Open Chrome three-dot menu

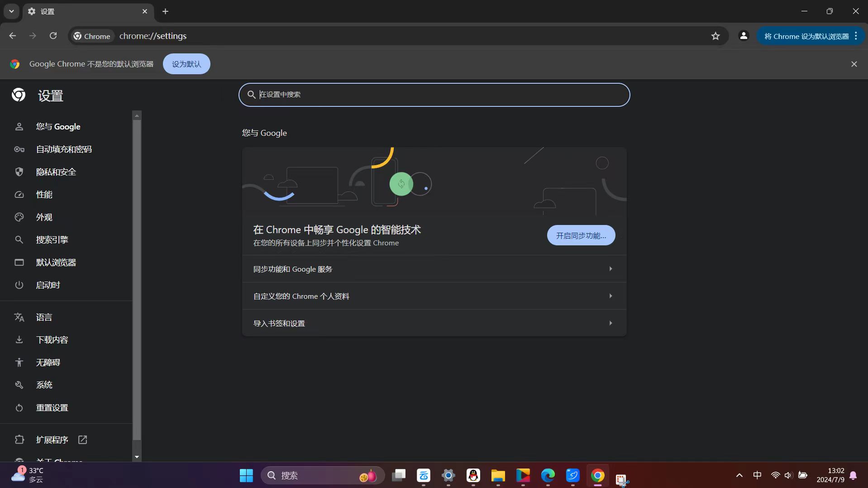[856, 36]
